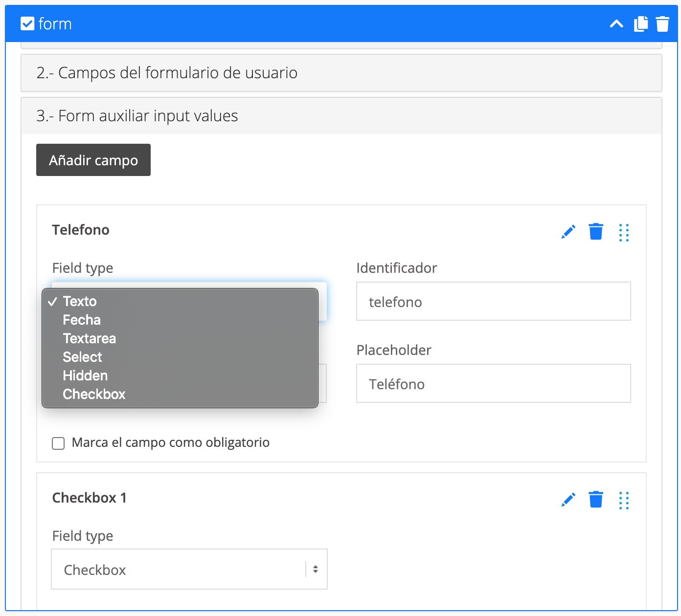Duplicate the form block with copy icon
Screen dimensions: 681x616
[640, 24]
